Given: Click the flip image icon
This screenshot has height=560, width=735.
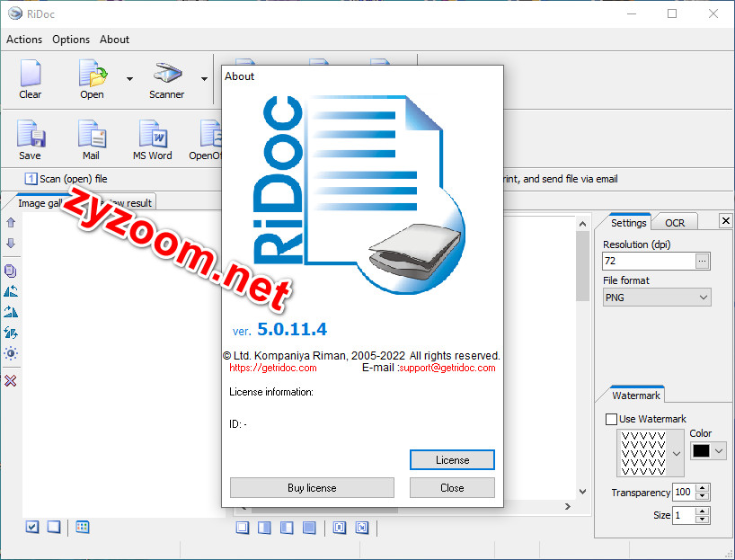Looking at the screenshot, I should pos(11,333).
